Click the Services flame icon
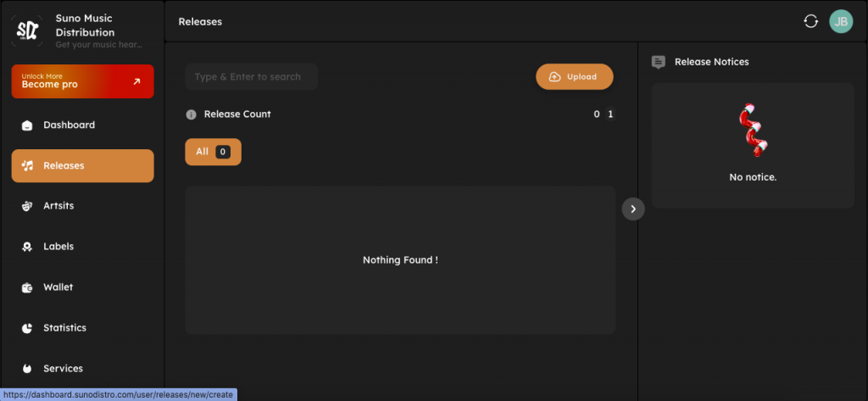Screen dimensions: 868x401 point(27,369)
